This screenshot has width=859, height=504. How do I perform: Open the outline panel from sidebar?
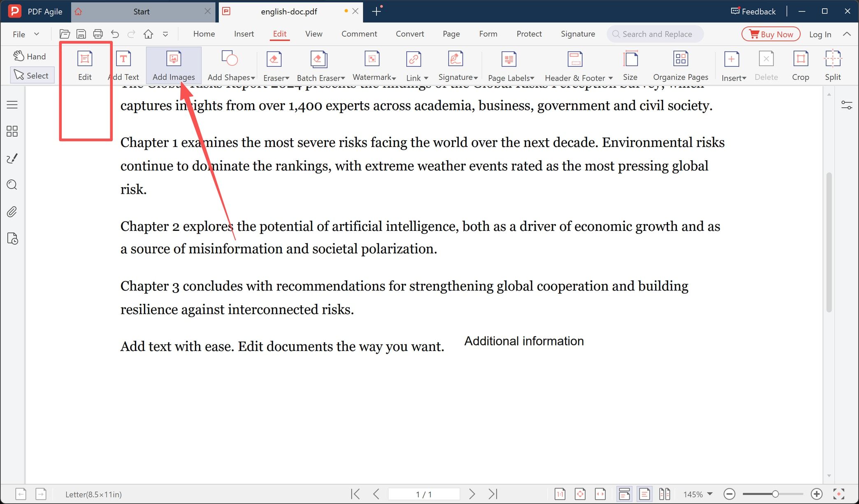pos(12,105)
